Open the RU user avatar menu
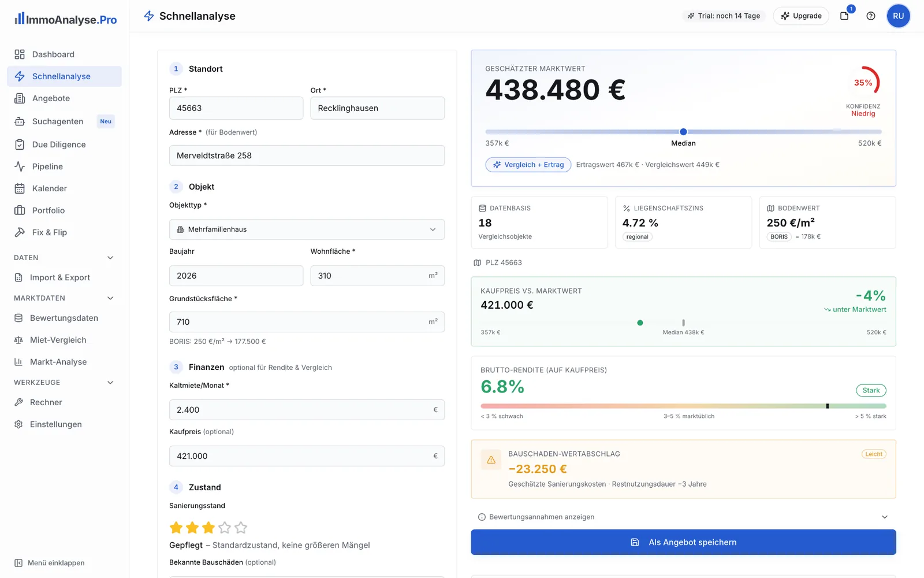The image size is (924, 578). tap(898, 16)
